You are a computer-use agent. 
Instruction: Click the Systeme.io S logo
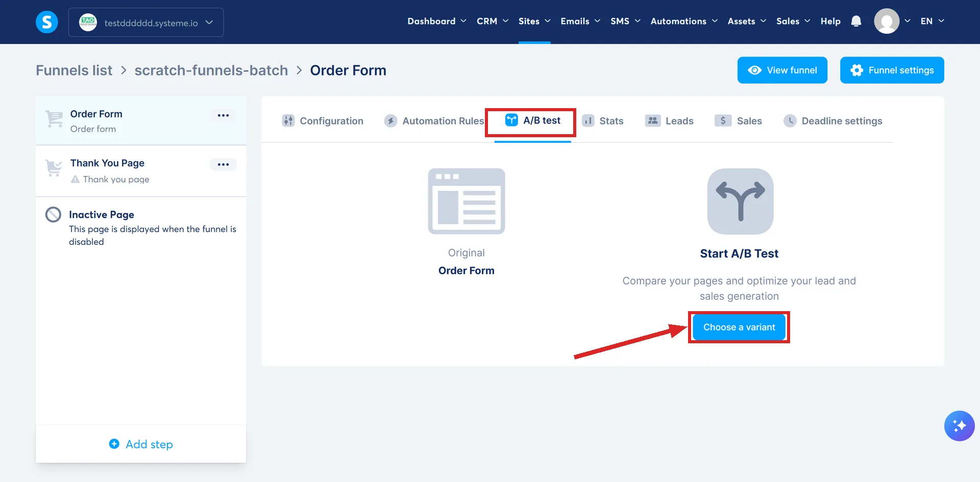[47, 22]
